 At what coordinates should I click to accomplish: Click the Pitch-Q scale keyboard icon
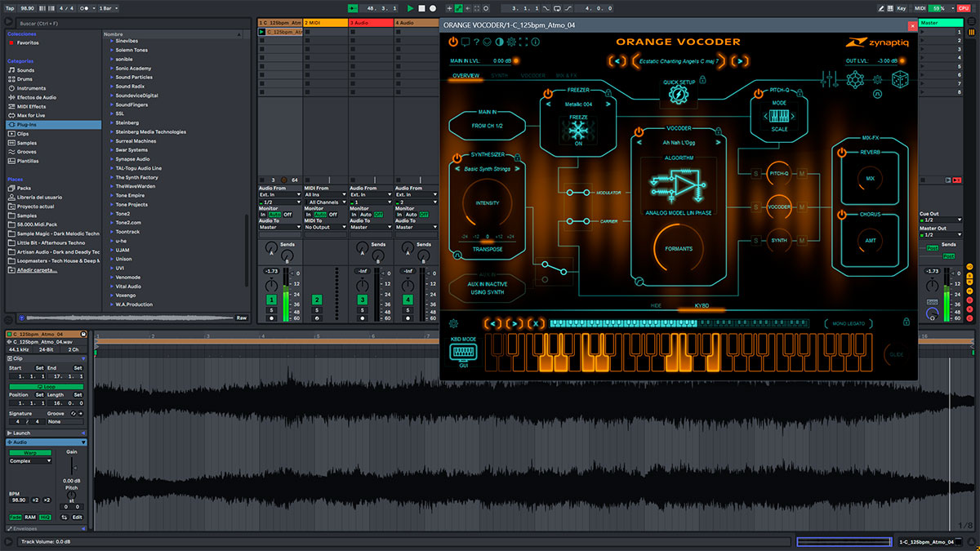pos(779,116)
